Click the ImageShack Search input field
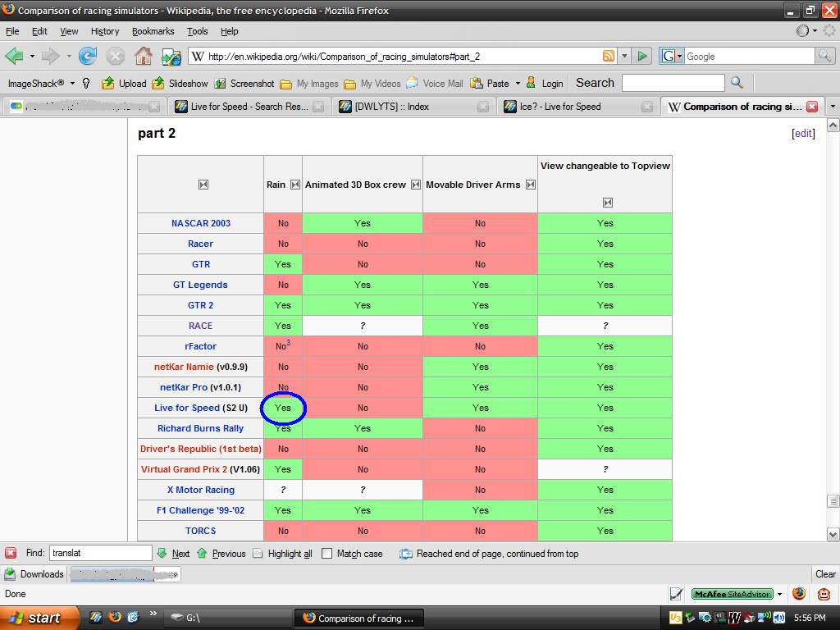Viewport: 840px width, 630px height. 673,83
